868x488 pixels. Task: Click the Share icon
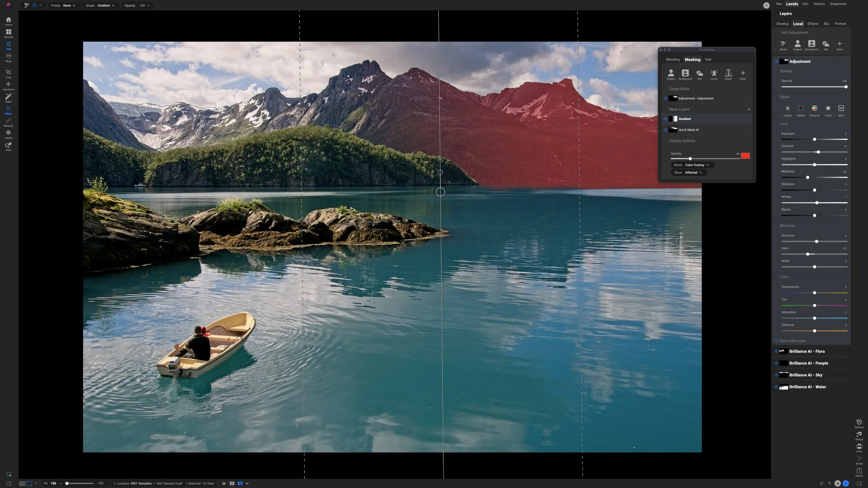click(859, 460)
